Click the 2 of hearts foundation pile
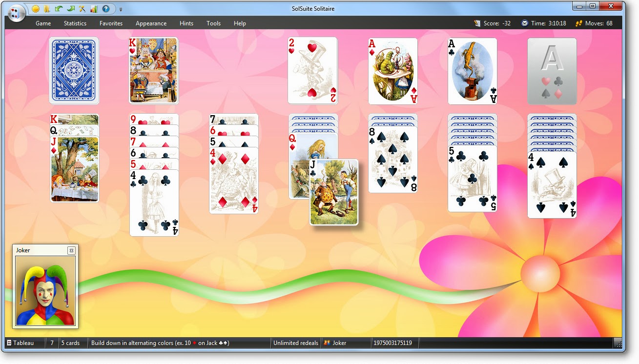 coord(313,71)
